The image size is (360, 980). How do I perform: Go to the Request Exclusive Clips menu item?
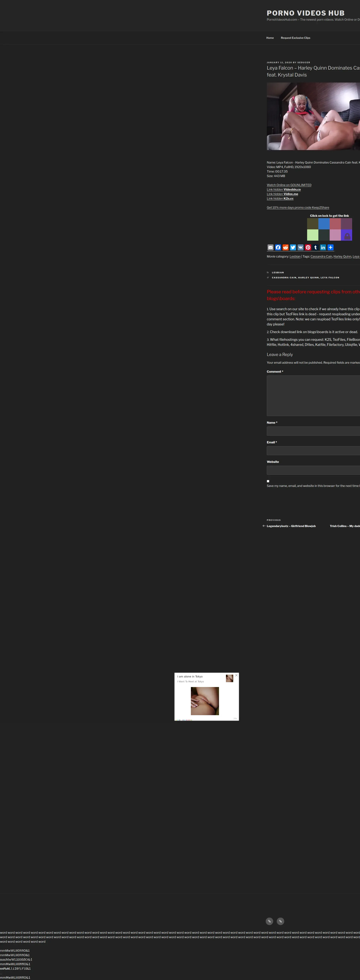[295, 38]
